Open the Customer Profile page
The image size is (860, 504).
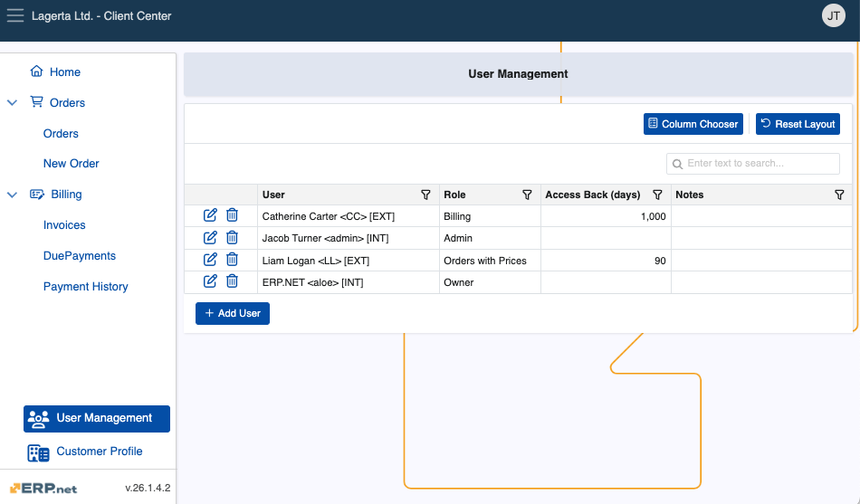tap(86, 452)
